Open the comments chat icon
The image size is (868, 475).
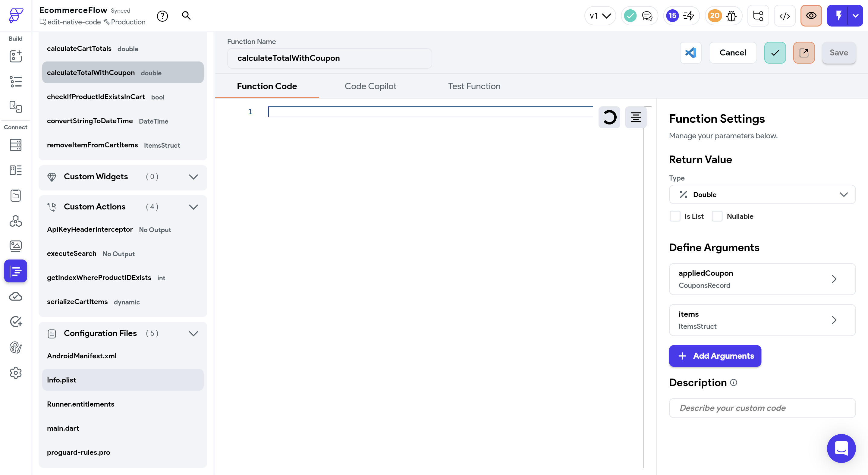(x=647, y=16)
